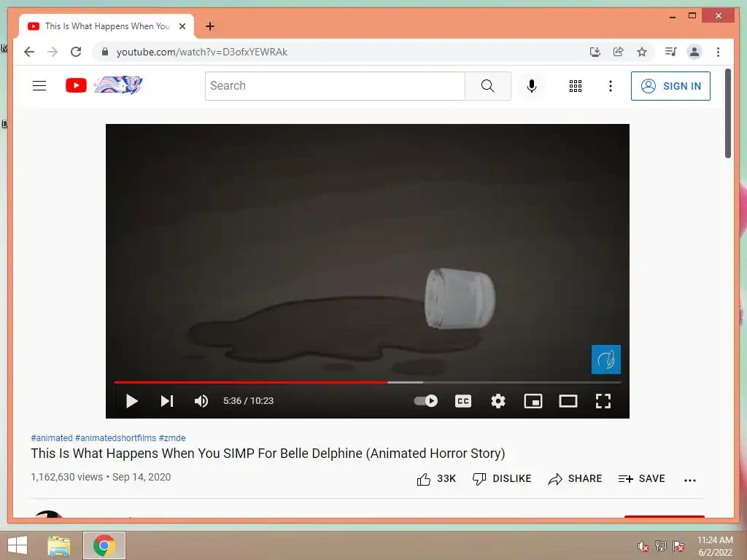Open the Windows Start button
Image resolution: width=747 pixels, height=560 pixels.
(18, 545)
